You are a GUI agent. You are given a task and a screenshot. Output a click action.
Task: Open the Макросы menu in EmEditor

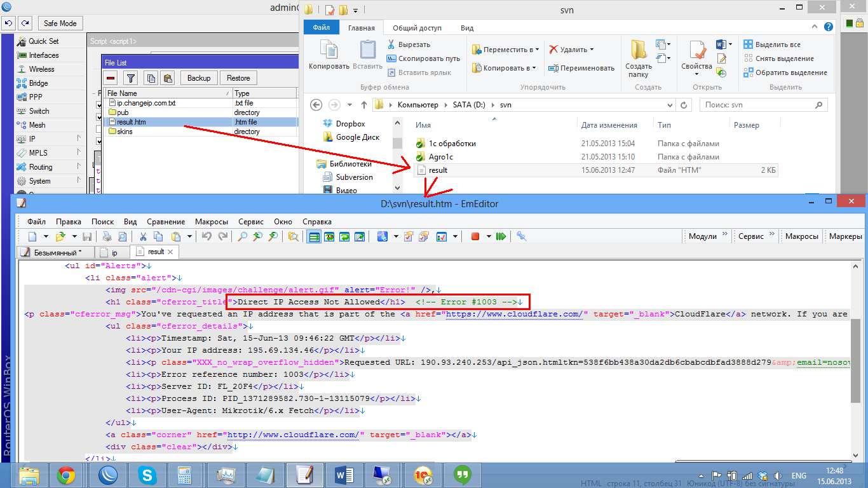[212, 222]
